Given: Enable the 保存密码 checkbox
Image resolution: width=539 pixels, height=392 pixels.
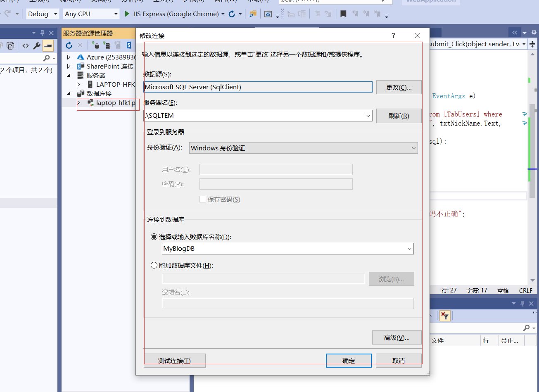Looking at the screenshot, I should (203, 199).
